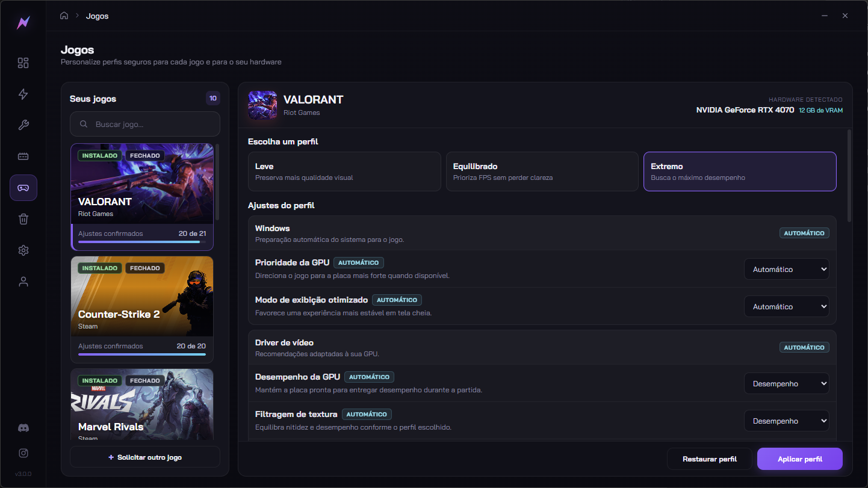Open the dashboard grid icon in sidebar
Viewport: 868px width, 488px height.
(23, 63)
